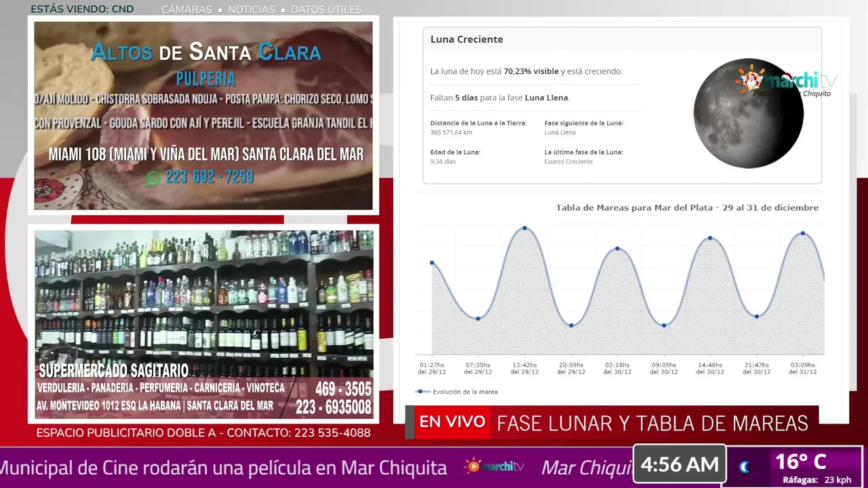Click the moon age value '9,34 días'
Viewport: 868px width, 488px height.
444,161
